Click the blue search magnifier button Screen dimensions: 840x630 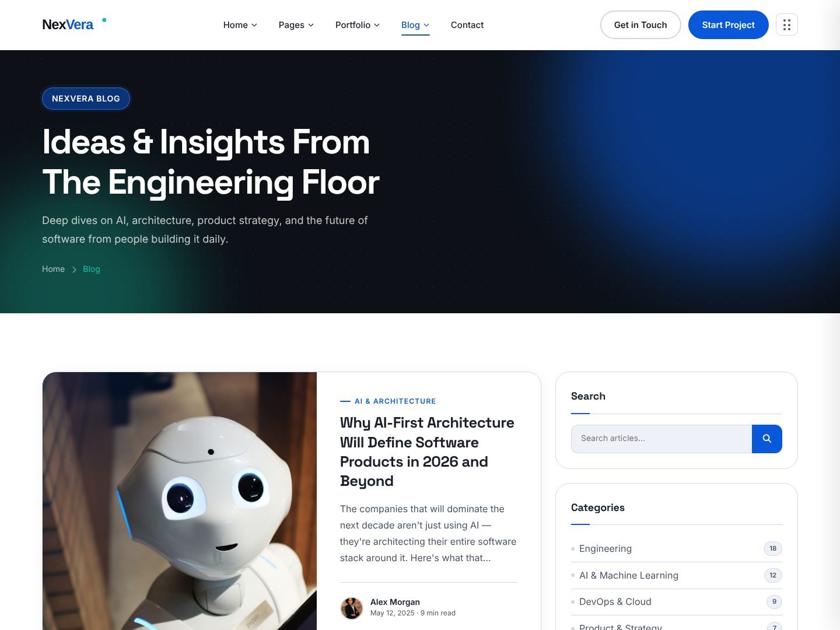(767, 439)
